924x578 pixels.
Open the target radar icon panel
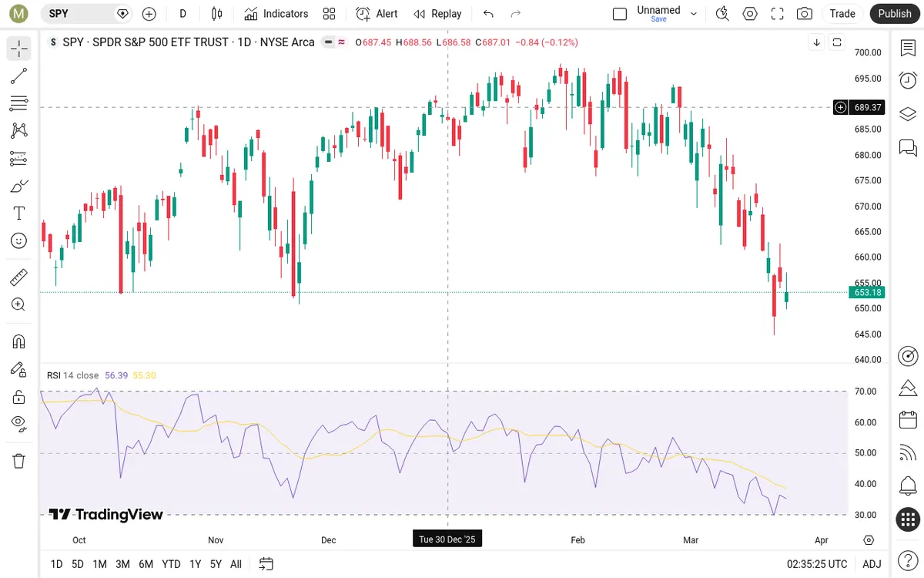(908, 355)
